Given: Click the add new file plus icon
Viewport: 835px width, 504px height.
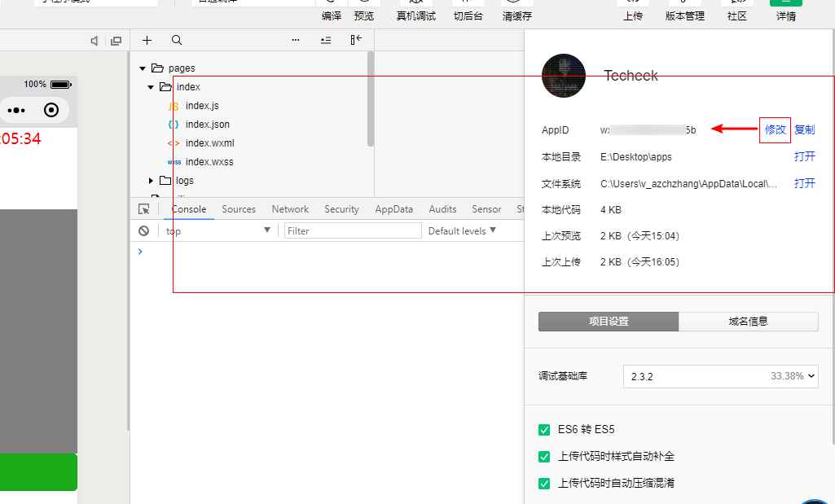Looking at the screenshot, I should pos(147,40).
